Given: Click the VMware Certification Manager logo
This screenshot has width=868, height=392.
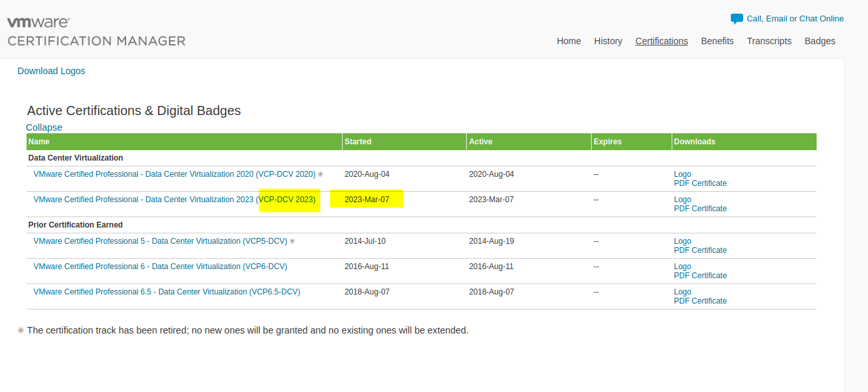Looking at the screenshot, I should coord(96,32).
